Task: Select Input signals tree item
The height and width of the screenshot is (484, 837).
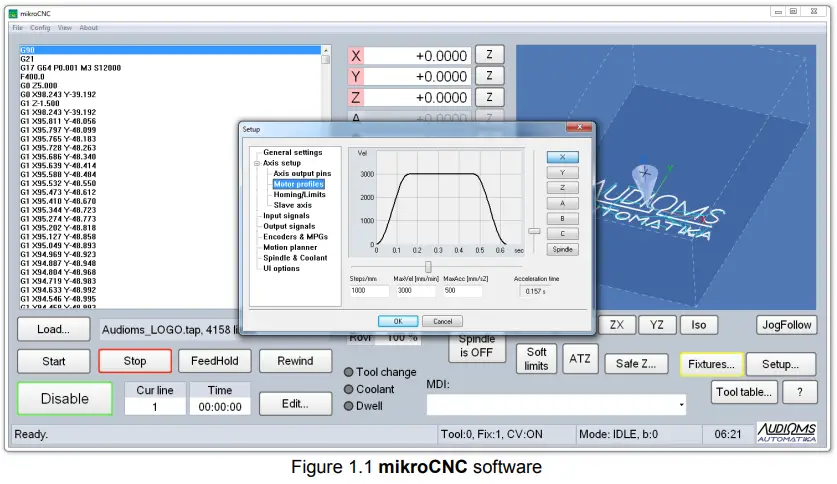Action: point(286,216)
